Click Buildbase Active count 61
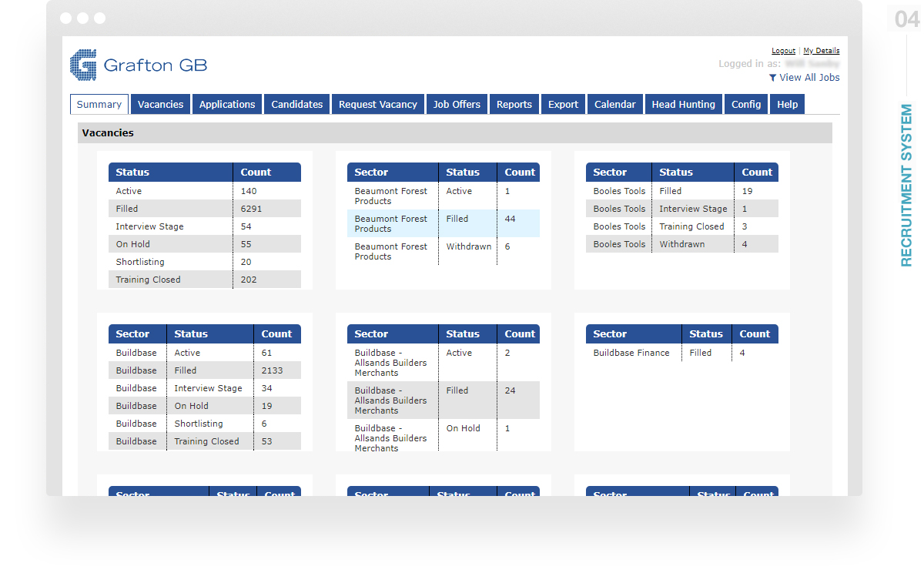The image size is (924, 573). coord(266,353)
